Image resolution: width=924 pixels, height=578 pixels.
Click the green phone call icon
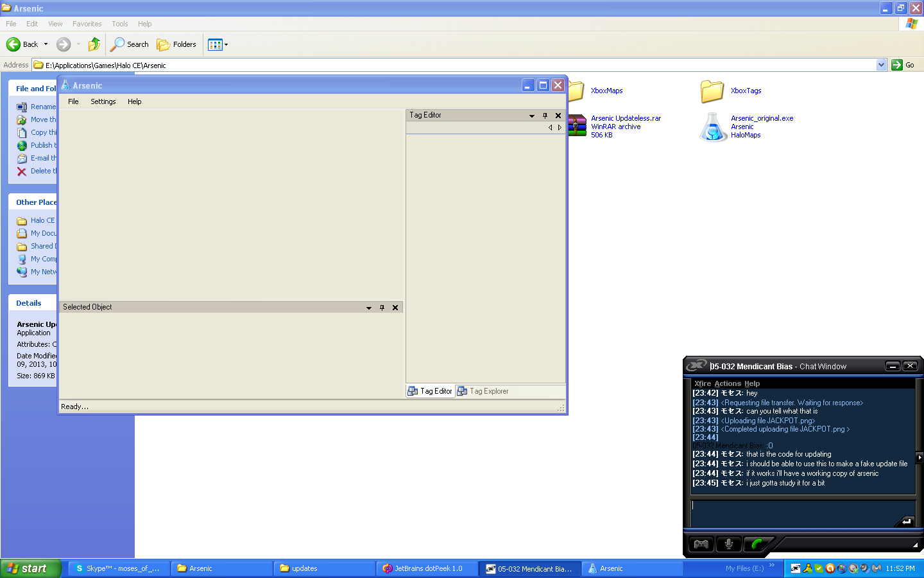[x=757, y=544]
